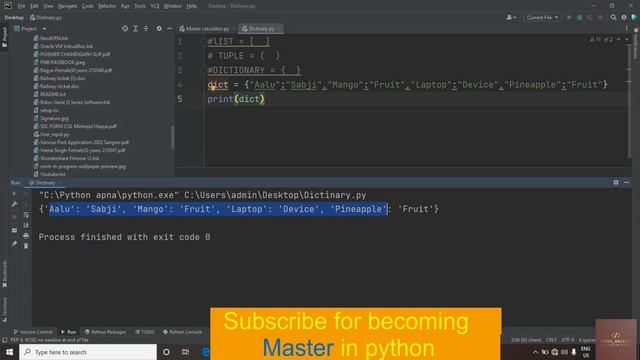This screenshot has height=360, width=640.
Task: Clear console output with trash icon
Action: tap(26, 246)
